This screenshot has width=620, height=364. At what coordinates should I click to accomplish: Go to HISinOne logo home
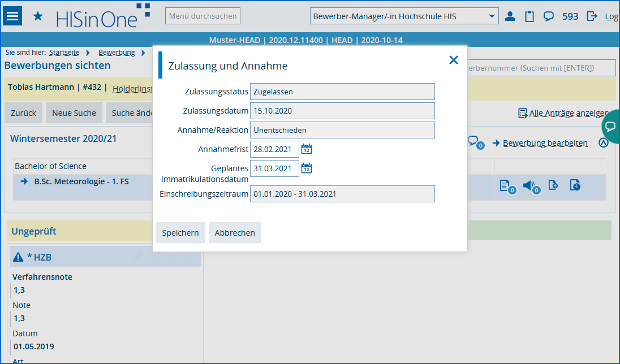103,16
